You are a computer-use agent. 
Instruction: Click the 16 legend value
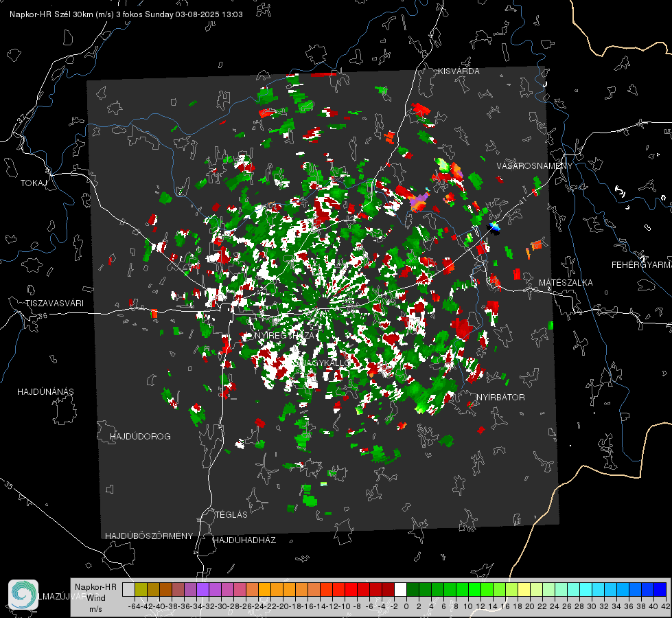(x=505, y=606)
